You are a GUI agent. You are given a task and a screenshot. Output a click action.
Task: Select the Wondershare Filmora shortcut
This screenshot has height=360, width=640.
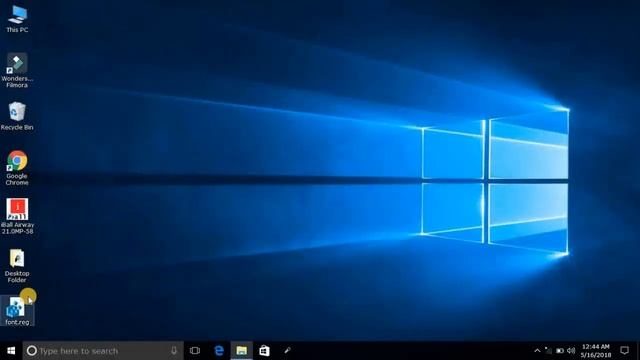tap(17, 70)
